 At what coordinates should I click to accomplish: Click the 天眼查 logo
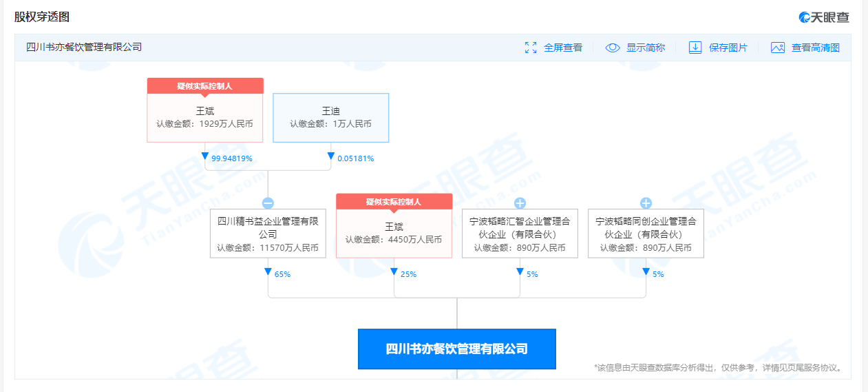(x=824, y=17)
